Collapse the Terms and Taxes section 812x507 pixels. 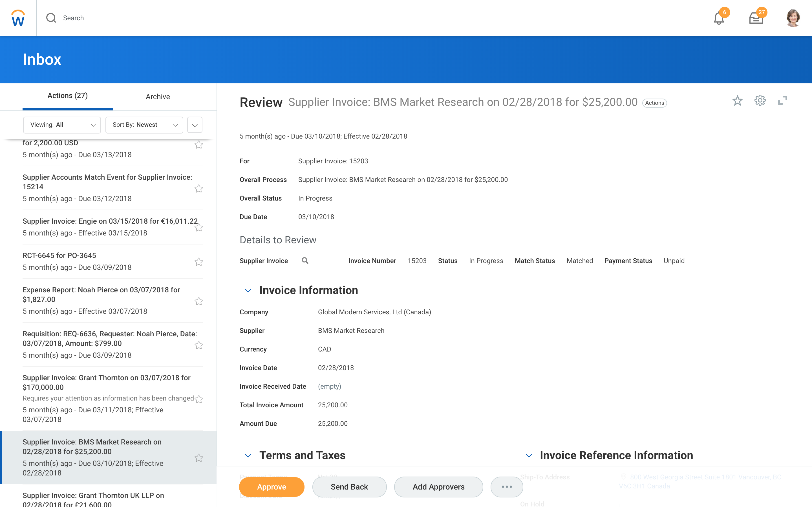[248, 455]
